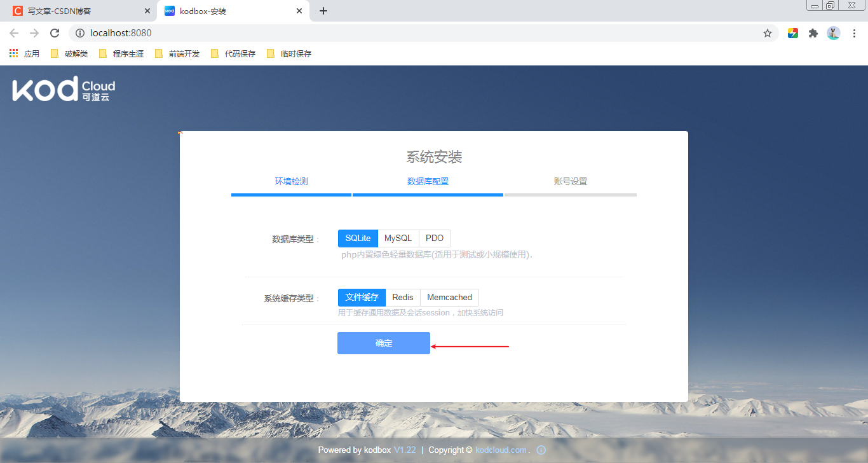Viewport: 868px width, 463px height.
Task: Click the Powered by kodbox footer text
Action: [x=355, y=450]
